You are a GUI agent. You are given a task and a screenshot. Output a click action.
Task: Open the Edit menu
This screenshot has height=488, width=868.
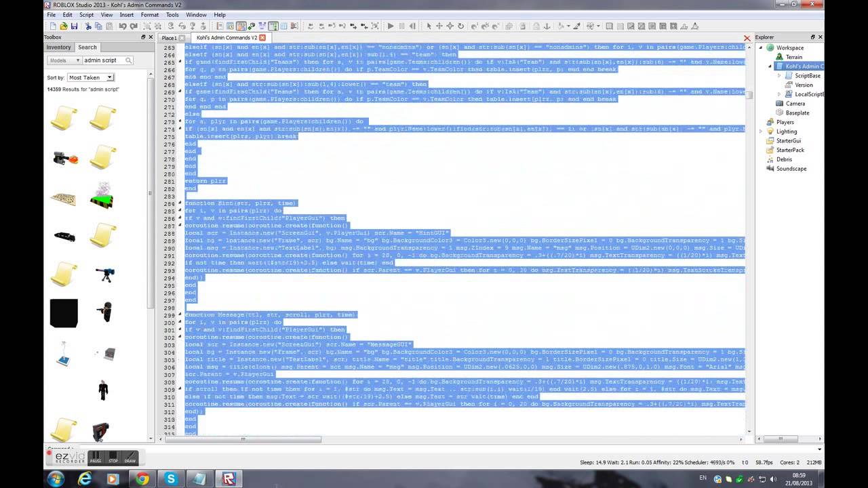point(68,14)
